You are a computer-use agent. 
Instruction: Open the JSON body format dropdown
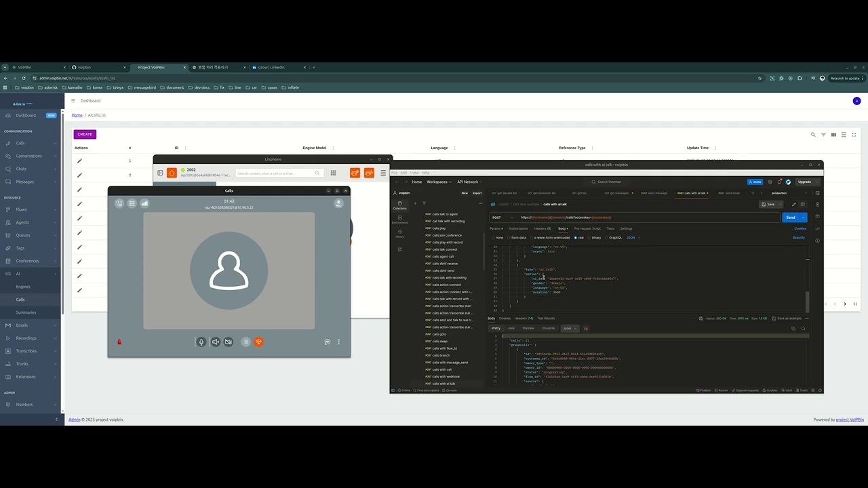coord(633,238)
